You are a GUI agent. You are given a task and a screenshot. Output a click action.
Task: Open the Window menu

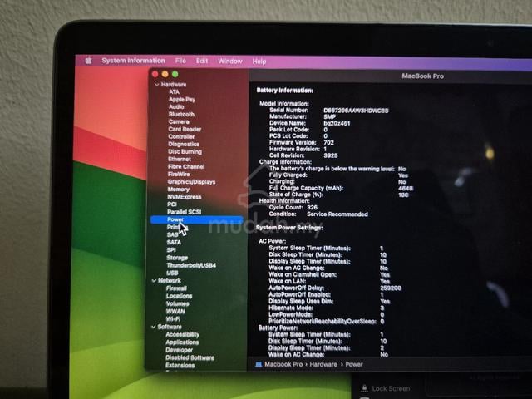coord(230,61)
